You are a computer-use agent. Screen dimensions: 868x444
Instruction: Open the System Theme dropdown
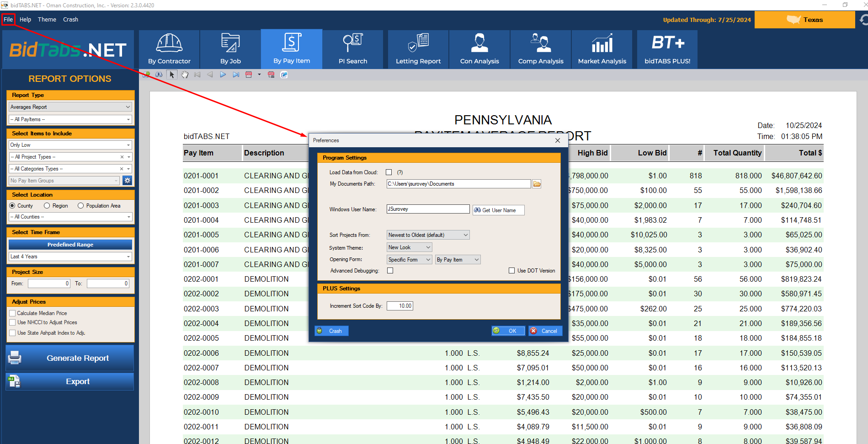[409, 247]
